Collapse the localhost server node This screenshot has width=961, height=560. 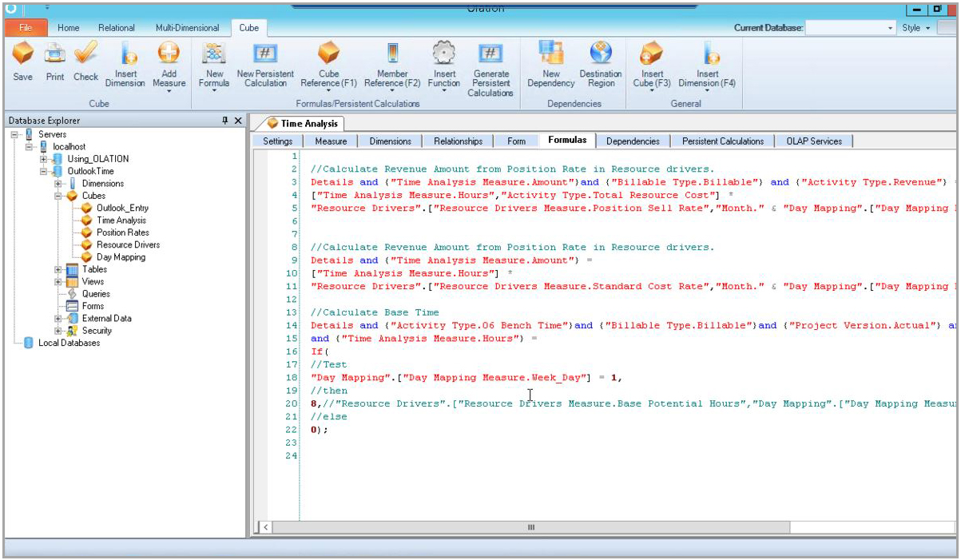30,147
